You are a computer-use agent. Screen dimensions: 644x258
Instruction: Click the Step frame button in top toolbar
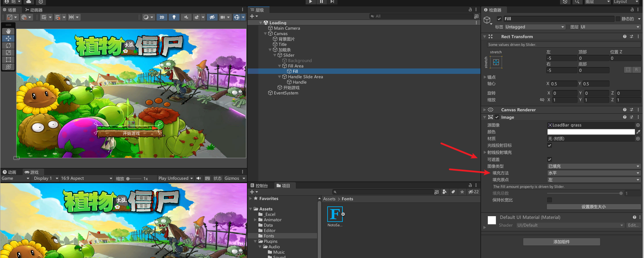(332, 2)
